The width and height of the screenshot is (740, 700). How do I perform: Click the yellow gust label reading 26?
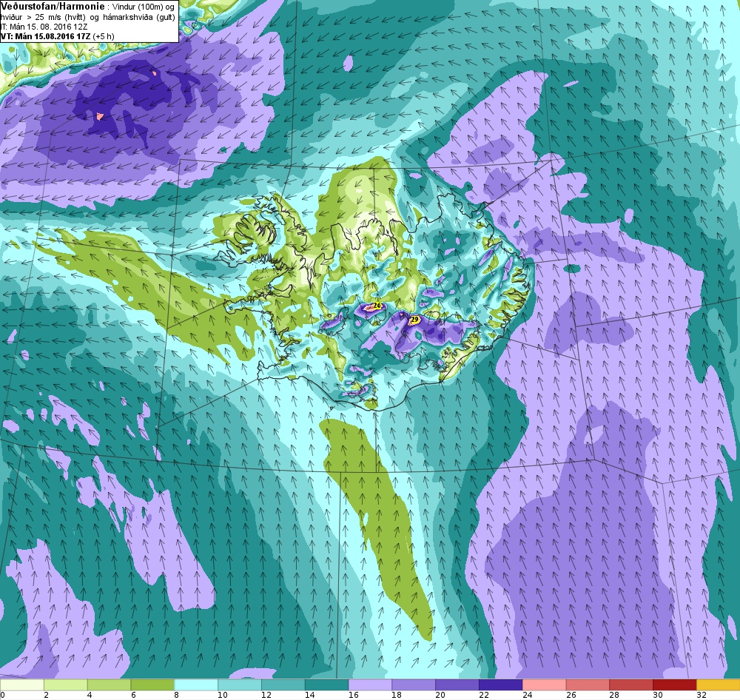point(377,306)
